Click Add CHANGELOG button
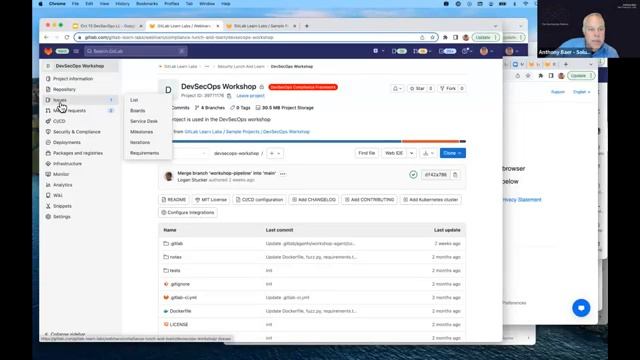The height and width of the screenshot is (360, 640). [x=314, y=200]
